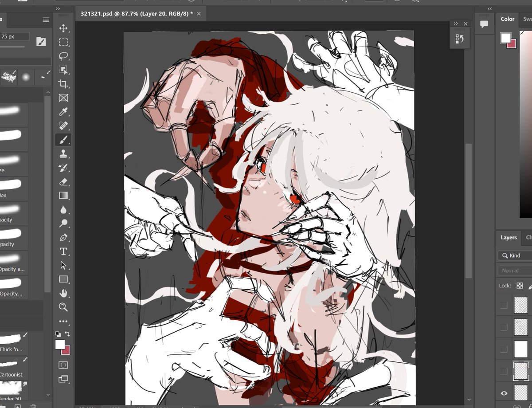Screen dimensions: 532x408
Task: Show the solid white thumbnail layer
Action: point(504,349)
